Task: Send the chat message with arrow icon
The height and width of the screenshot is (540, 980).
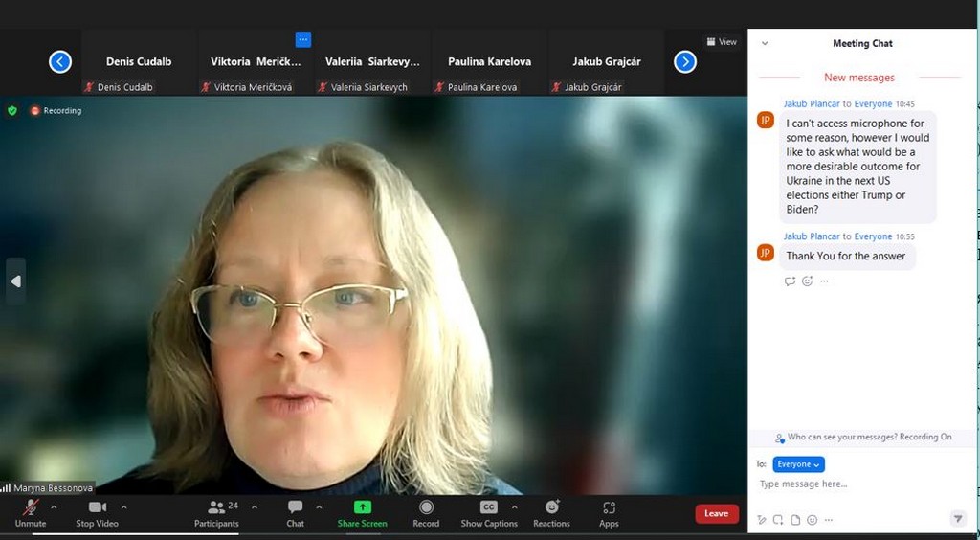Action: 958,519
